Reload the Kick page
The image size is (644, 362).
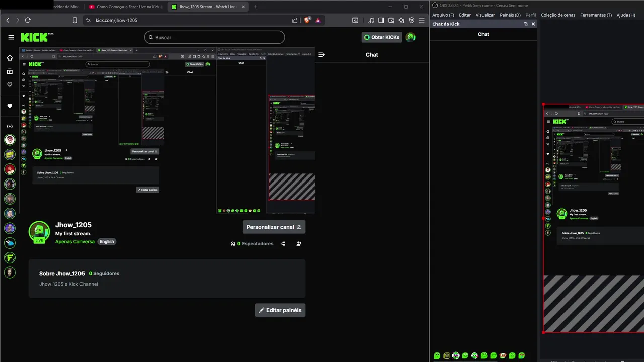28,20
